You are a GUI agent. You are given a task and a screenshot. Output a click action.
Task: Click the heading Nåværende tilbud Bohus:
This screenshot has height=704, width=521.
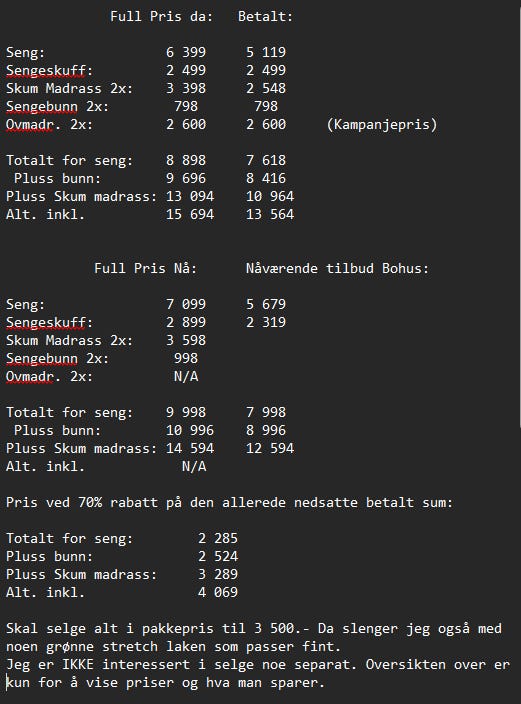tap(337, 268)
